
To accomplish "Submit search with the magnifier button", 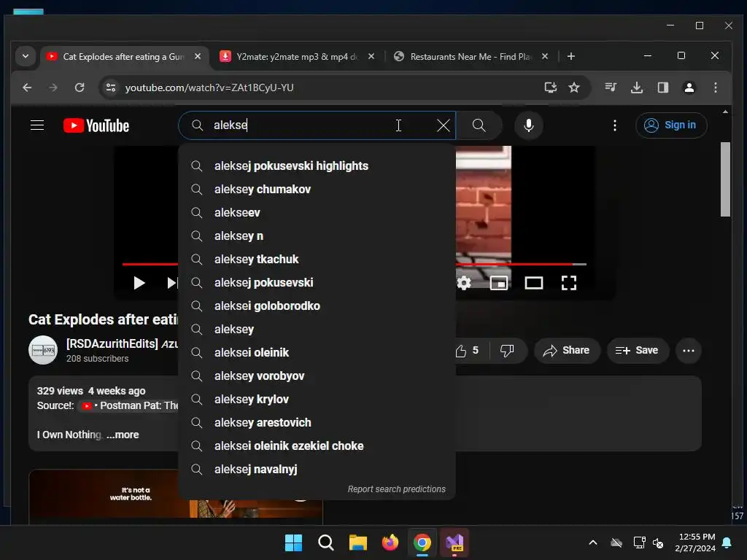I will pos(479,125).
